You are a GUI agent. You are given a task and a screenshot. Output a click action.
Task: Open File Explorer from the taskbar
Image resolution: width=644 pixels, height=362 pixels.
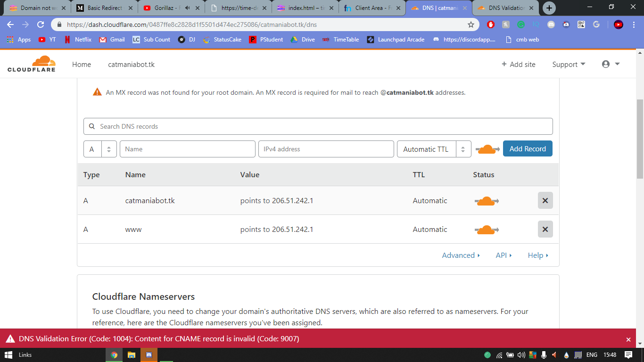pyautogui.click(x=132, y=355)
